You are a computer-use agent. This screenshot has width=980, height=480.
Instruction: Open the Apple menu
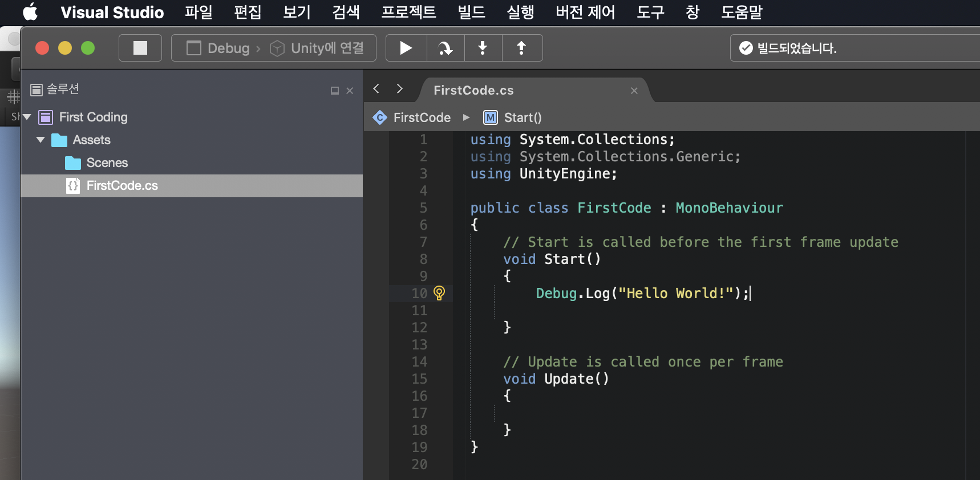(x=30, y=12)
